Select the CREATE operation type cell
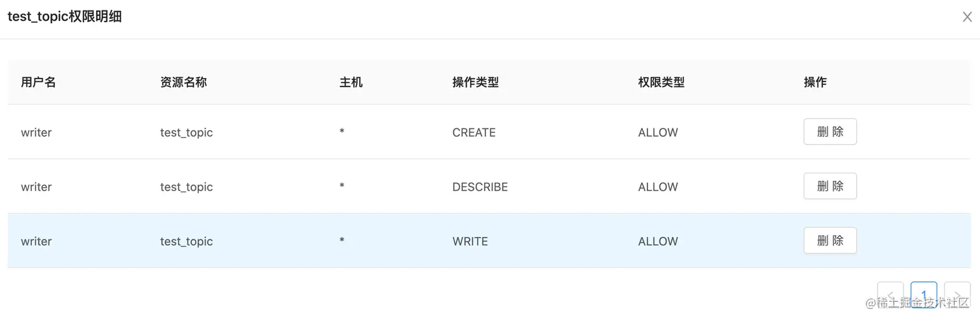 point(474,132)
